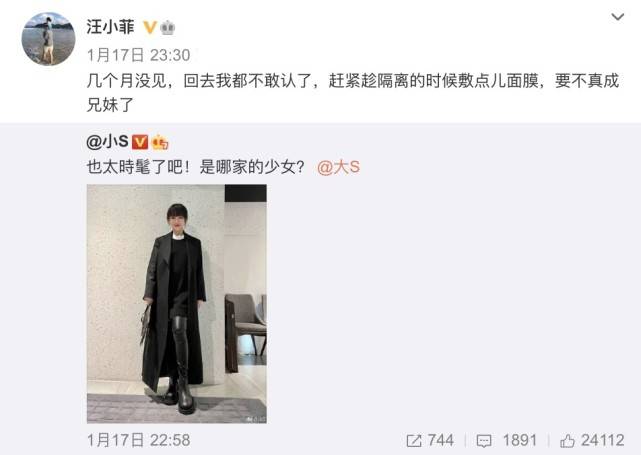Open the original post time 22:58
This screenshot has height=455, width=641.
click(138, 440)
